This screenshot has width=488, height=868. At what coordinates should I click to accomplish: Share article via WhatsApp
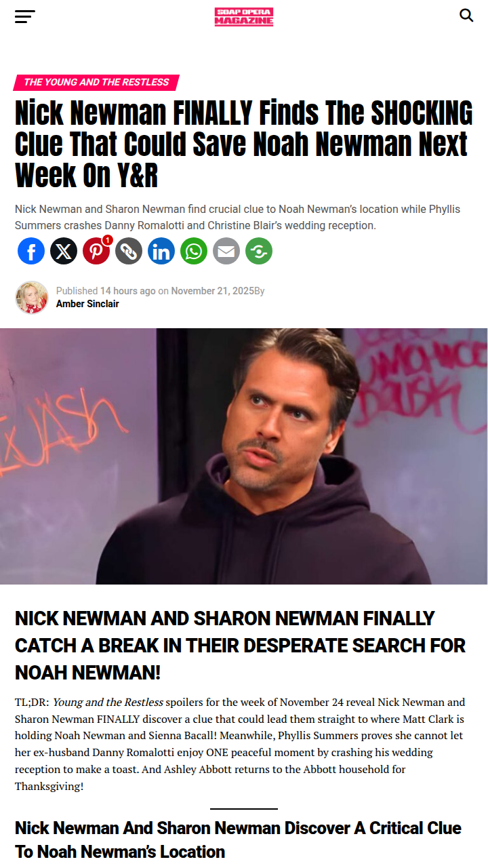coord(194,251)
